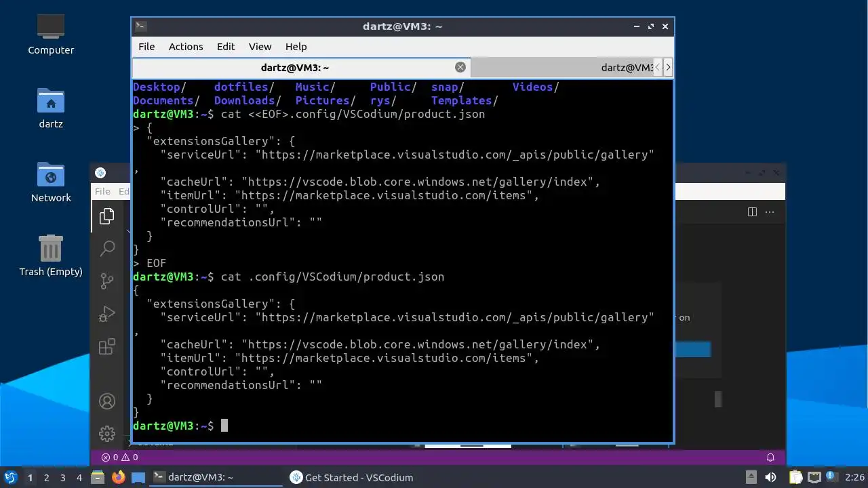Show the next terminal tabs with right arrow
Screen dimensions: 868x488
668,67
